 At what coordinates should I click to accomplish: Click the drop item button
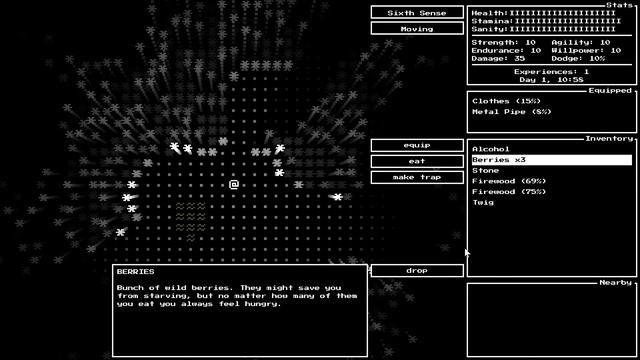pyautogui.click(x=417, y=271)
